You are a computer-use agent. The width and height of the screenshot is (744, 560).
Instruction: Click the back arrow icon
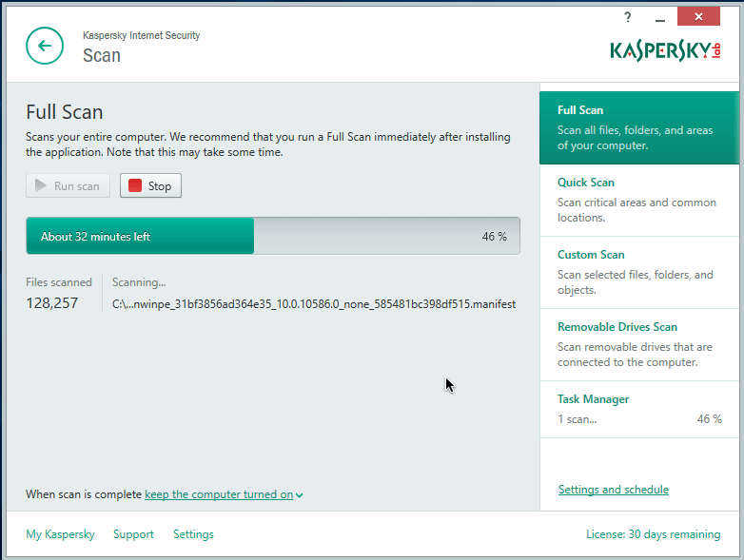pyautogui.click(x=45, y=46)
